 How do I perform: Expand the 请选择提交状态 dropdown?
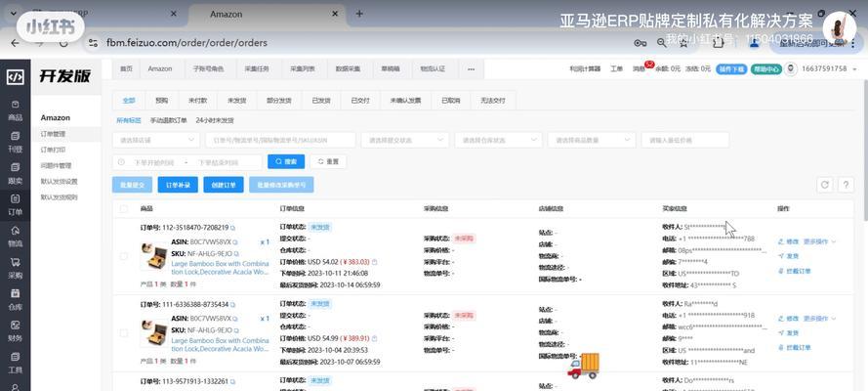404,140
